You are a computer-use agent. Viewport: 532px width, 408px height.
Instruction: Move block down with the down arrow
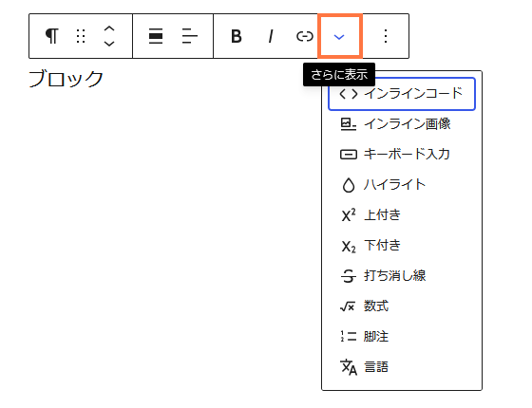109,43
